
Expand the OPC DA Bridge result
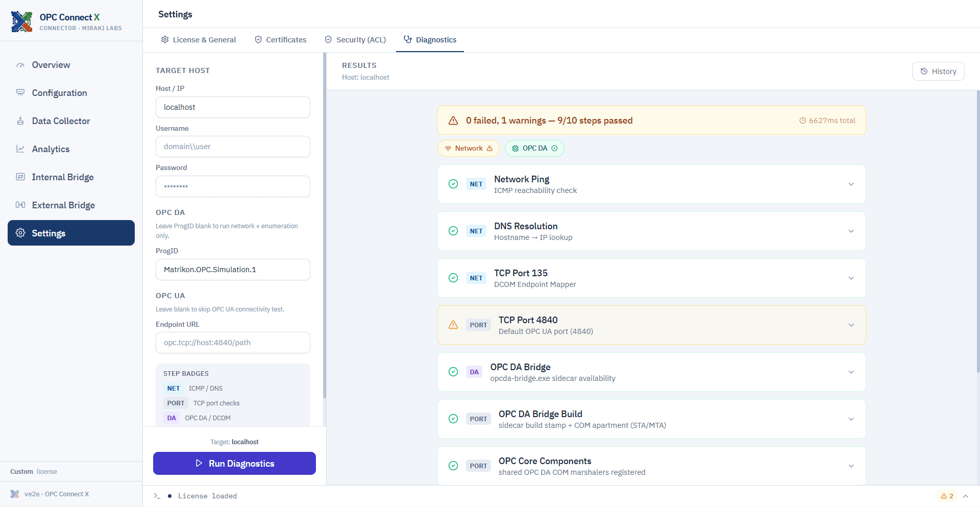[x=851, y=372]
